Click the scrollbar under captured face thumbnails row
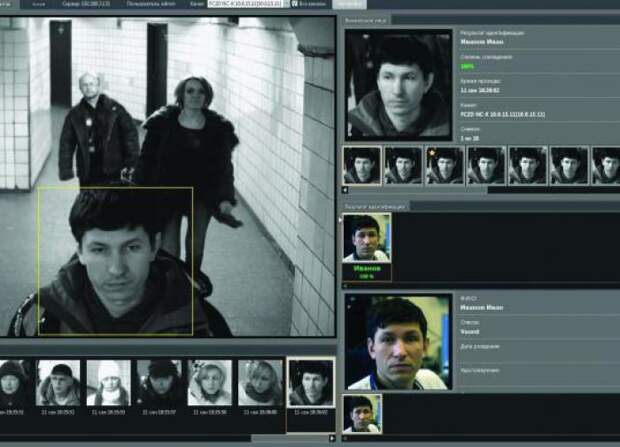620x447 pixels. [x=420, y=188]
